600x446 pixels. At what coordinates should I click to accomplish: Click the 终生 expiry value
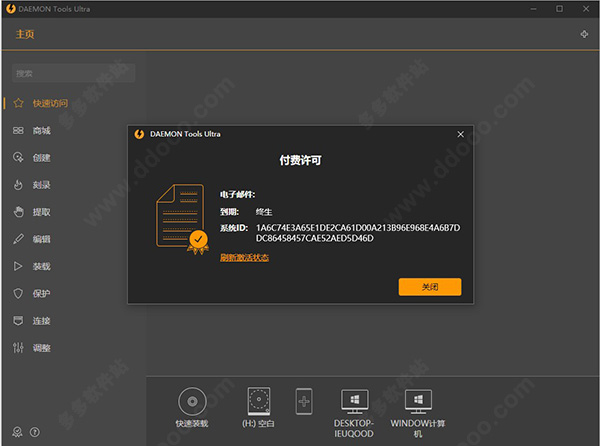pos(264,212)
